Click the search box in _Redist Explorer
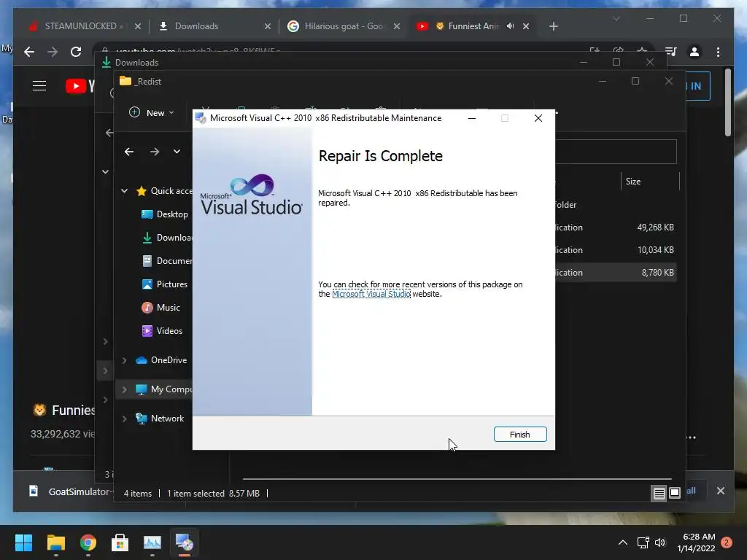 click(x=616, y=152)
